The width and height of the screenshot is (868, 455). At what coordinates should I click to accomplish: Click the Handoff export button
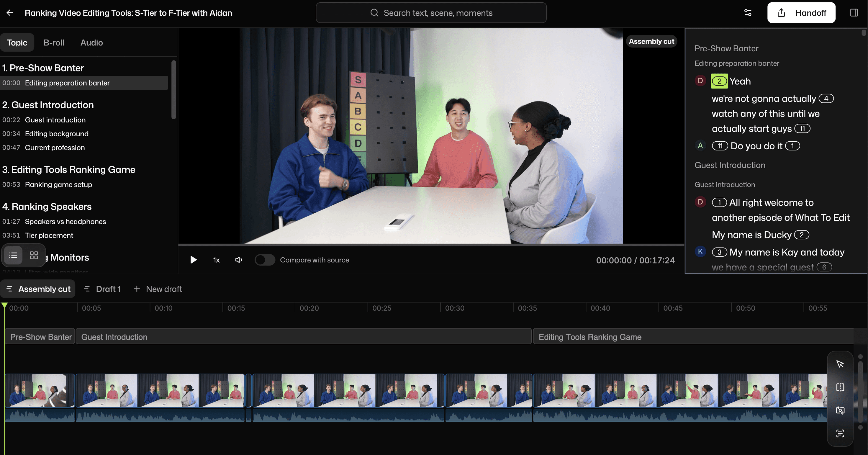801,13
